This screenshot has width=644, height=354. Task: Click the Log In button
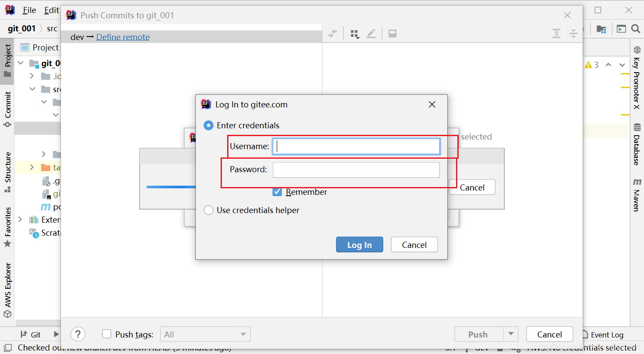tap(359, 245)
